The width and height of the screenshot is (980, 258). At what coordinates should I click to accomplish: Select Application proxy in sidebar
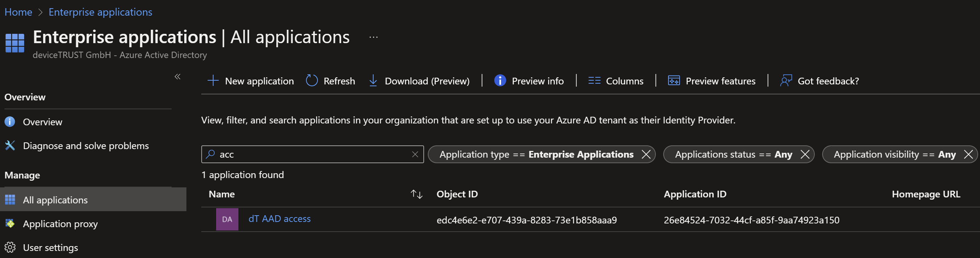click(x=60, y=224)
